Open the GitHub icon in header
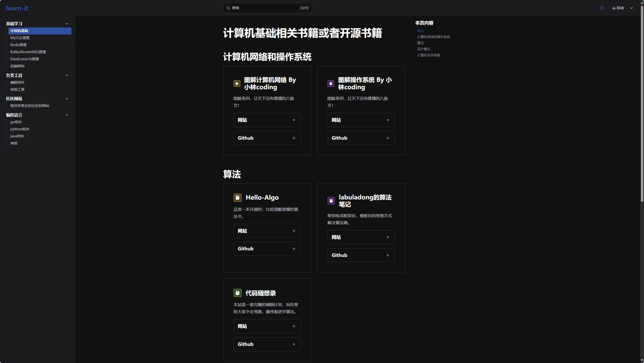644x363 pixels. [x=602, y=8]
